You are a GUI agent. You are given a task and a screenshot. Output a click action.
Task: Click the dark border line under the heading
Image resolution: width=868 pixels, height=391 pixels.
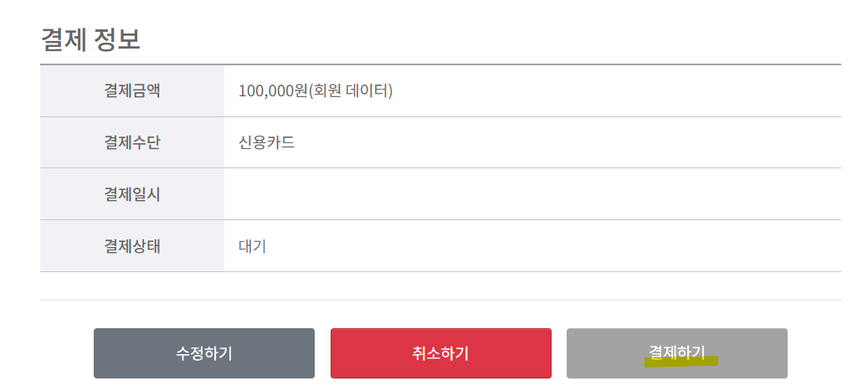click(440, 64)
